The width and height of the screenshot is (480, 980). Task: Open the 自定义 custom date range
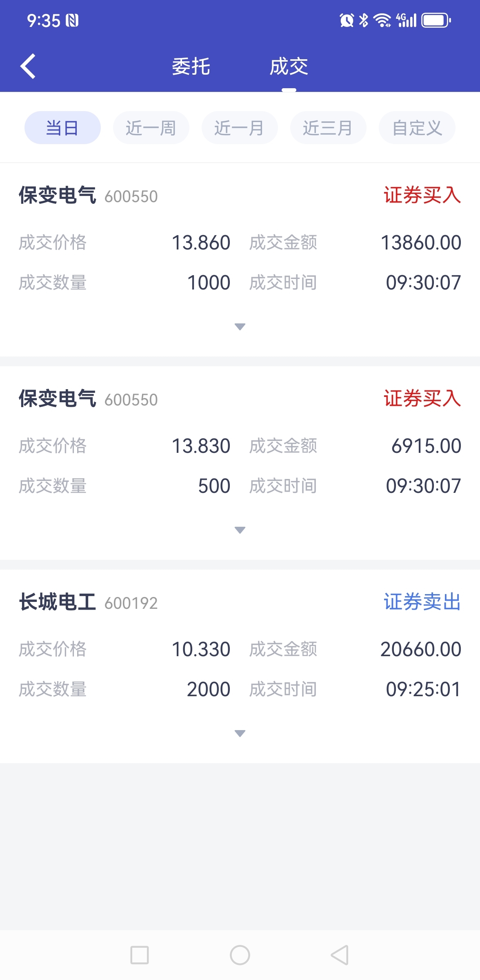[x=417, y=128]
